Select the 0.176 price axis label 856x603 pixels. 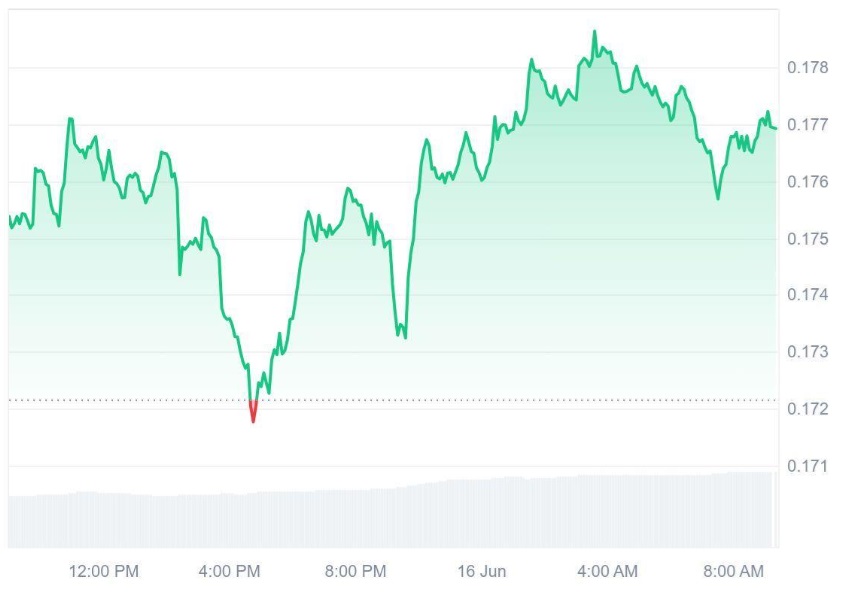point(807,182)
